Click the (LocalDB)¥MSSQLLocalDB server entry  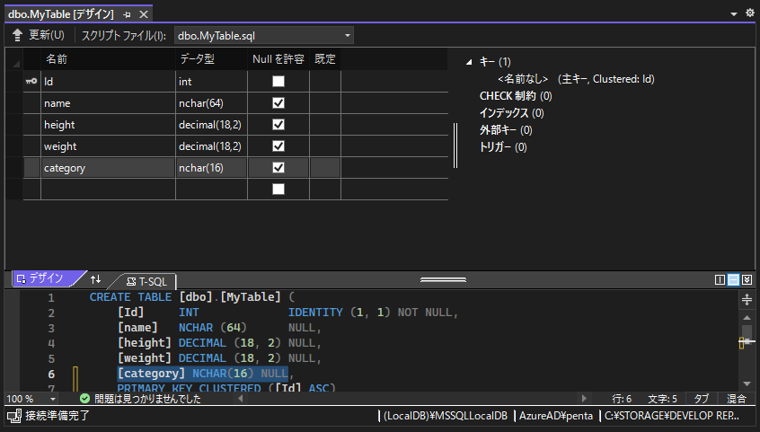point(445,416)
